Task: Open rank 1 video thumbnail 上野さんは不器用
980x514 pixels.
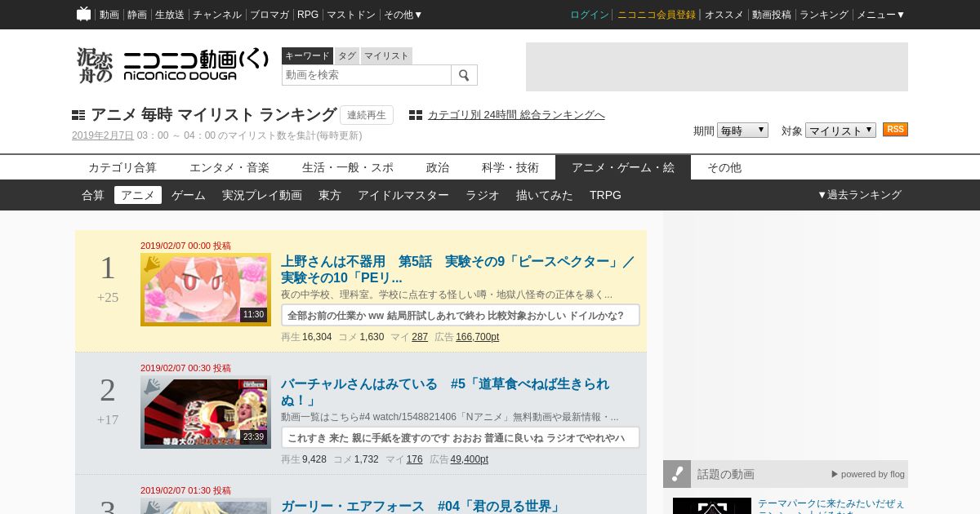Action: coord(206,290)
